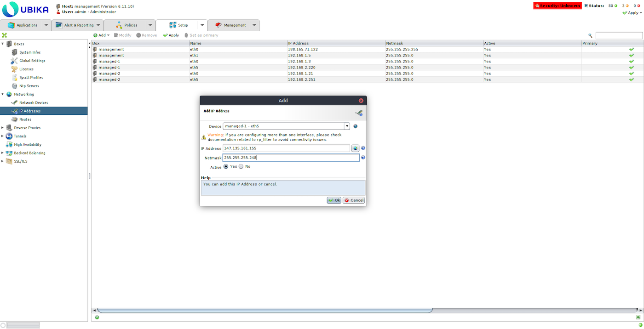The height and width of the screenshot is (329, 644).
Task: Open the Add dropdown in the toolbar
Action: [x=102, y=35]
